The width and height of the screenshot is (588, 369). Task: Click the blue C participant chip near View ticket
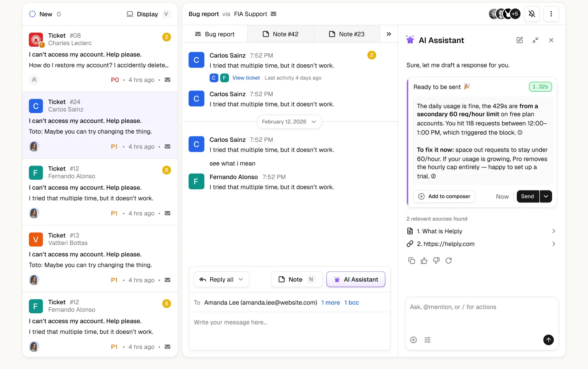point(214,78)
